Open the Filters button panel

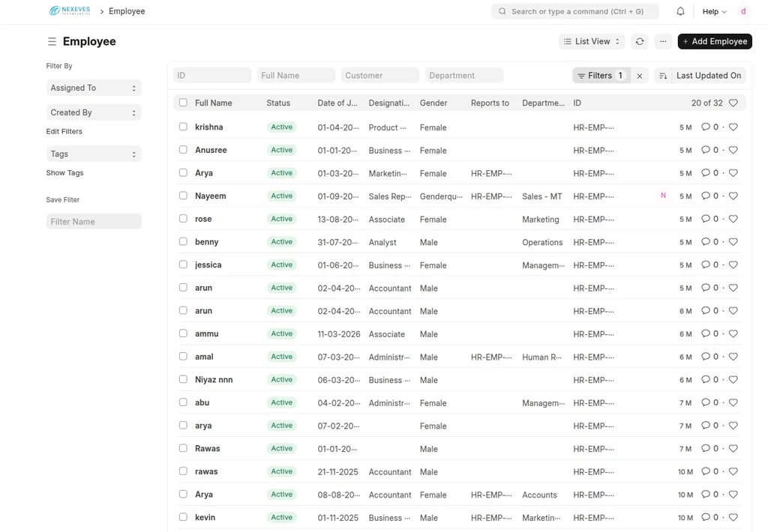tap(601, 76)
